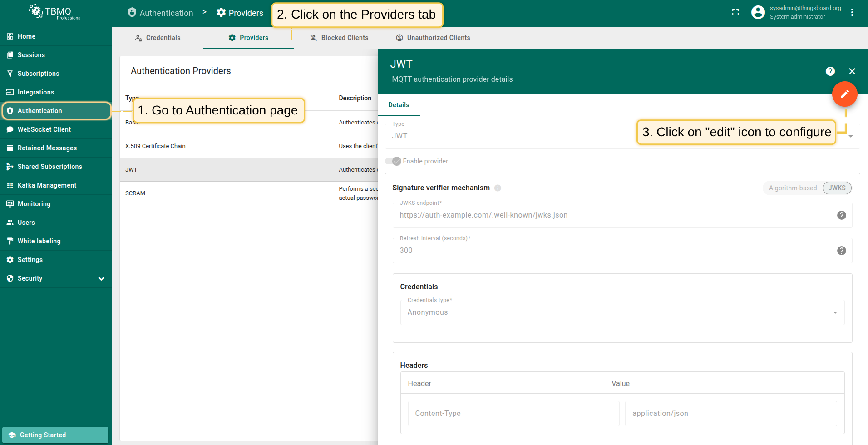
Task: Click the user account avatar icon
Action: [758, 12]
